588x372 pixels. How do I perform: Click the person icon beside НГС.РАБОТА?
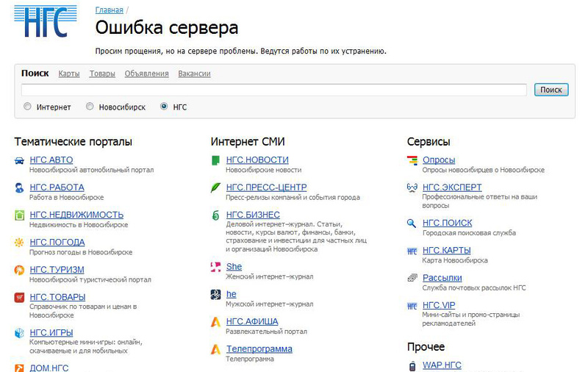(19, 187)
